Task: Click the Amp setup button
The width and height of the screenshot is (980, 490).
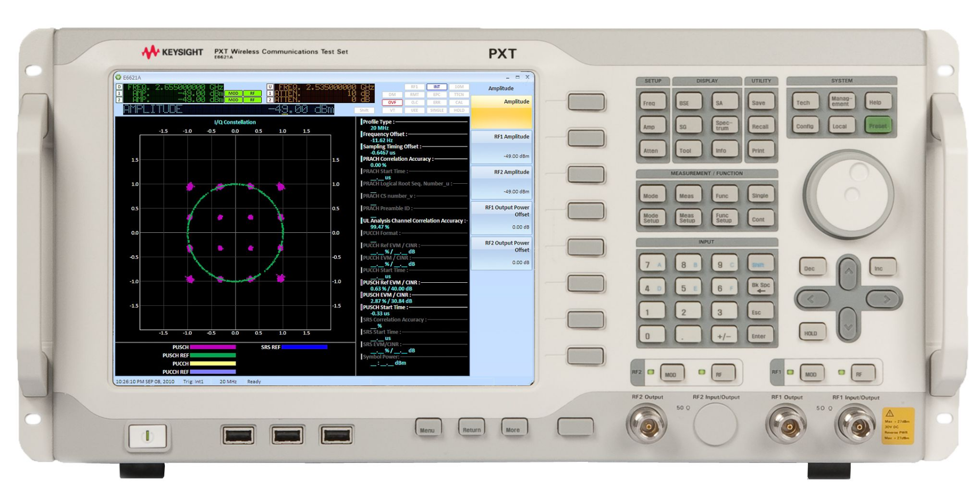Action: tap(653, 126)
